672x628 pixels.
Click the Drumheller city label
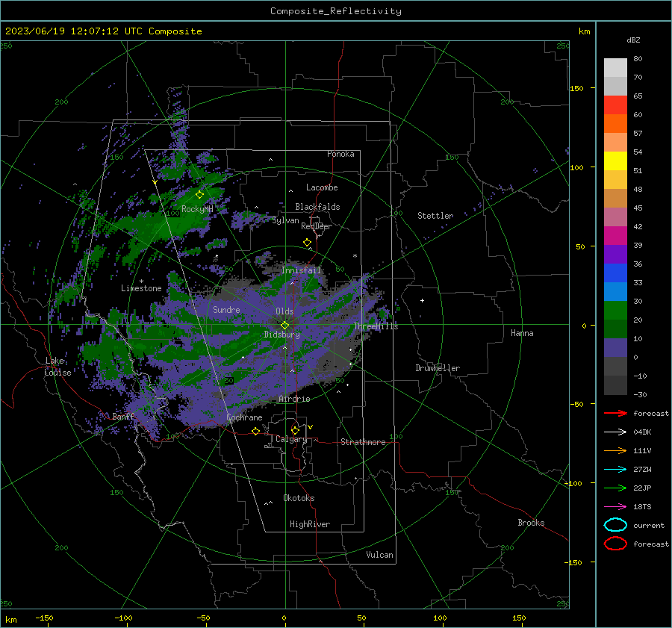(438, 368)
